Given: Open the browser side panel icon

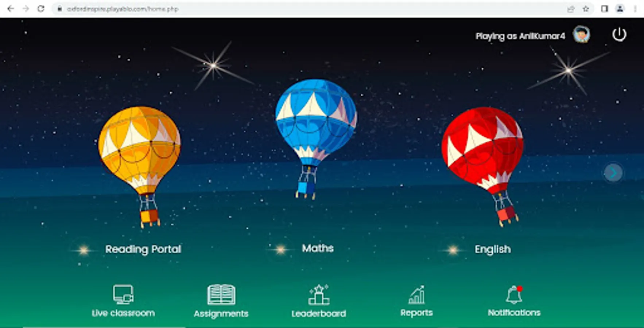Looking at the screenshot, I should [x=604, y=9].
